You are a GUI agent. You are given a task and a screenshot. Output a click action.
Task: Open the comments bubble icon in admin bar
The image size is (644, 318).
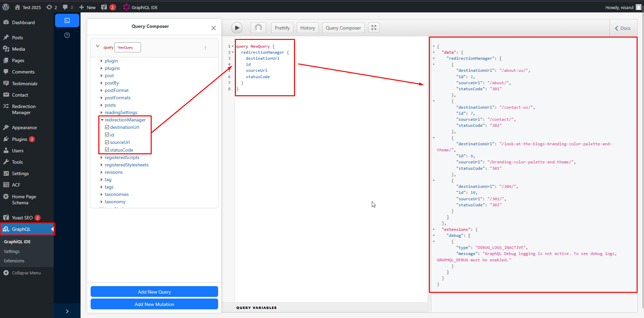(66, 7)
